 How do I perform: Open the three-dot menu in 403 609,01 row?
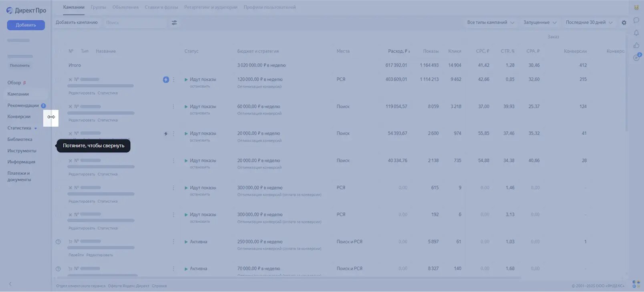(x=173, y=80)
